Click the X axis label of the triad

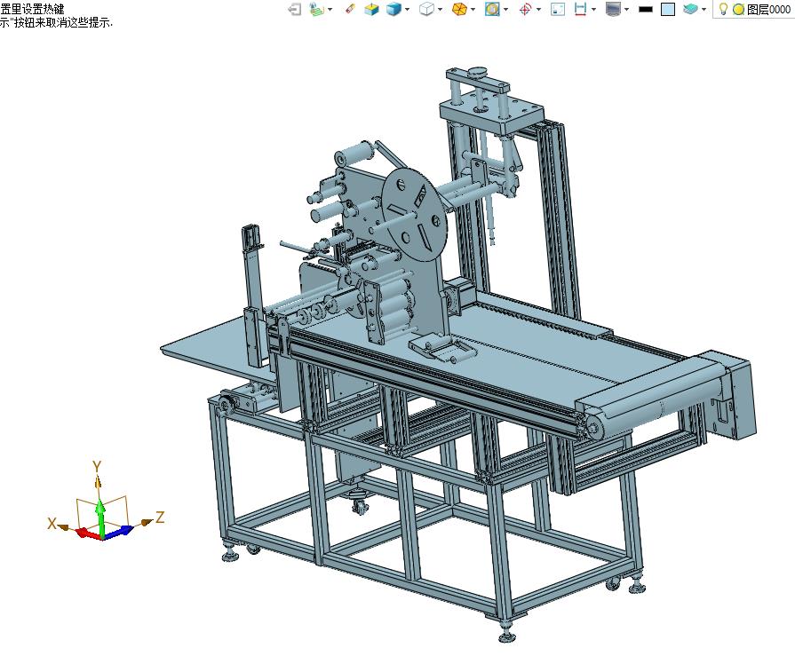52,524
